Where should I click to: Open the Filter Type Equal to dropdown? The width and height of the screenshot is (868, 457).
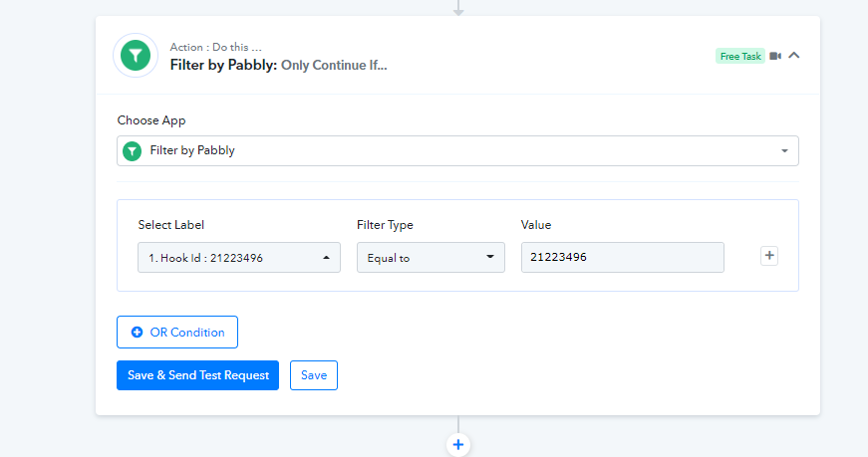[431, 257]
